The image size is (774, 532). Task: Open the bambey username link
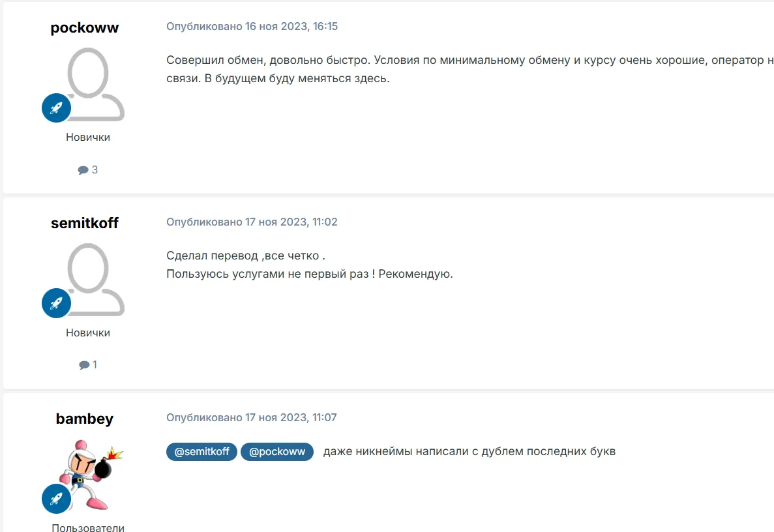click(84, 419)
